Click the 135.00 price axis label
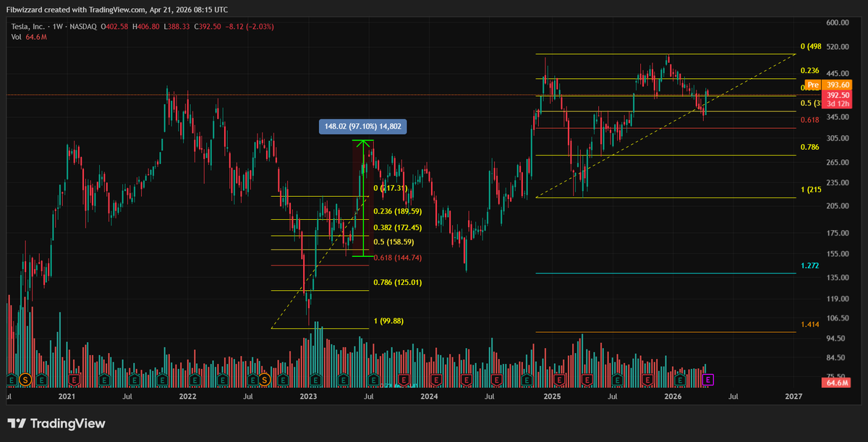The image size is (868, 442). (837, 278)
